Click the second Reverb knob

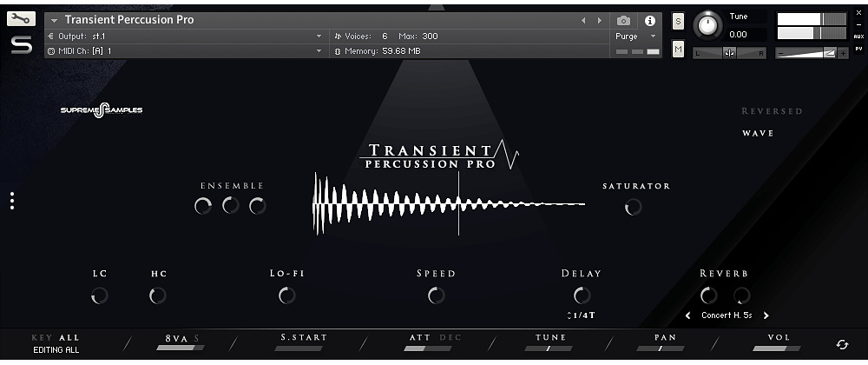(742, 295)
